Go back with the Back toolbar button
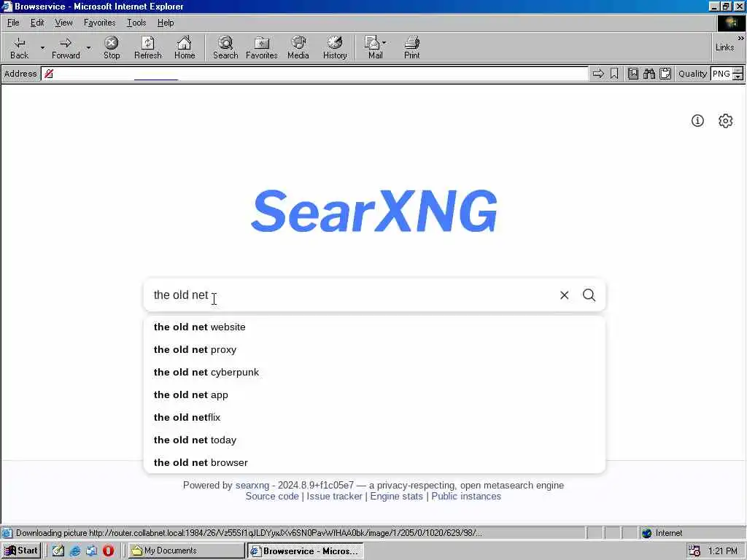This screenshot has width=747, height=560. coord(19,47)
